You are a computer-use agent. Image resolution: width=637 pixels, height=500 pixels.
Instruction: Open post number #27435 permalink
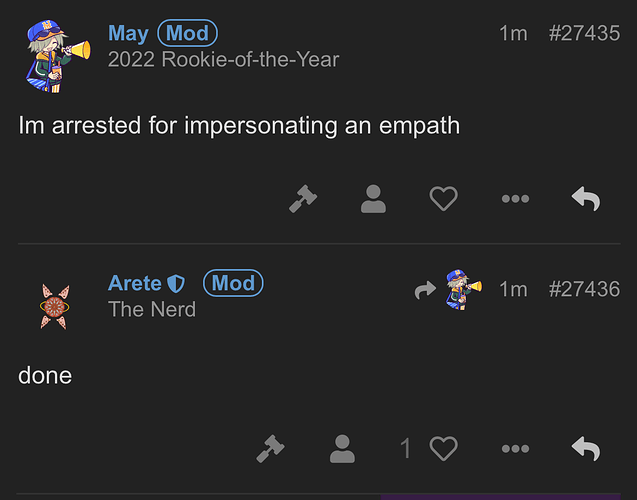[x=584, y=33]
